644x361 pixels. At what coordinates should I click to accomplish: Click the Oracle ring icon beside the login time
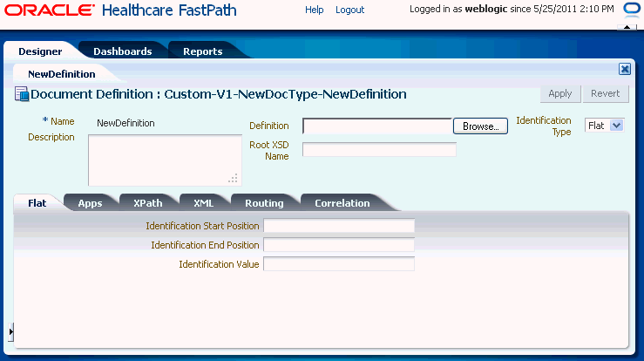point(632,10)
